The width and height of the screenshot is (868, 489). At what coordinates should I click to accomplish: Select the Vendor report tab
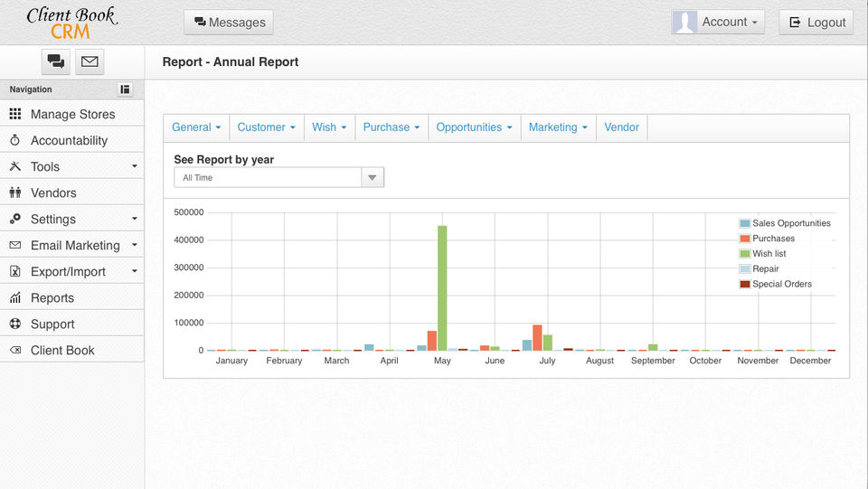coord(621,127)
